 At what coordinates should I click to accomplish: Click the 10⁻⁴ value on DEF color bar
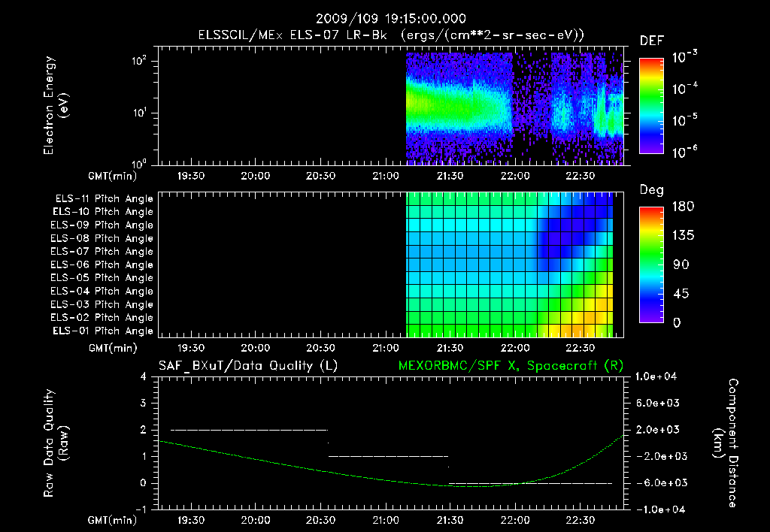[684, 89]
